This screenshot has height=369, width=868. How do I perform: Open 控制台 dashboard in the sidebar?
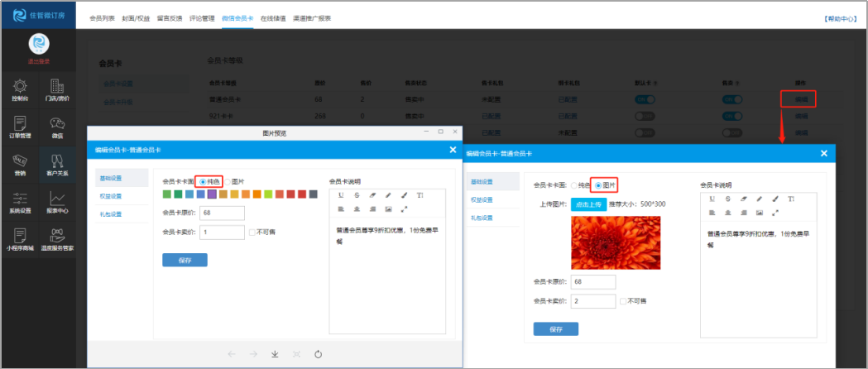tap(20, 90)
